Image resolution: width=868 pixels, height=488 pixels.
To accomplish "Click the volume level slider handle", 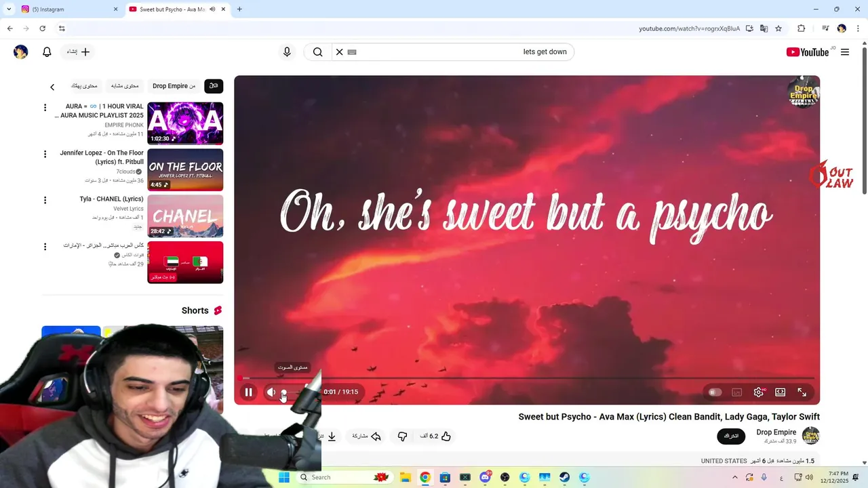I will (x=283, y=392).
